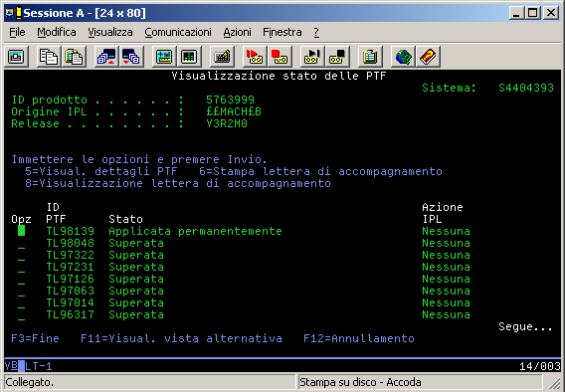Click the Paste toolbar icon
Viewport: 565px width, 392px height.
74,57
